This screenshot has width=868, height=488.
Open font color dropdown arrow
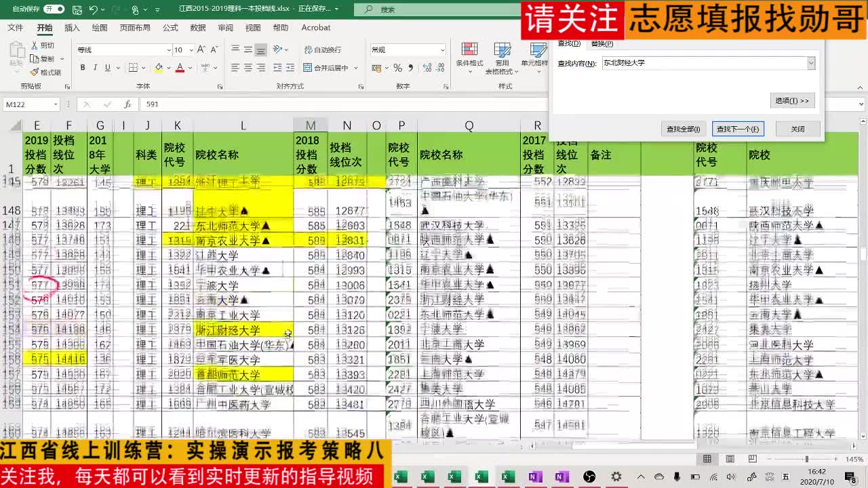pyautogui.click(x=189, y=68)
